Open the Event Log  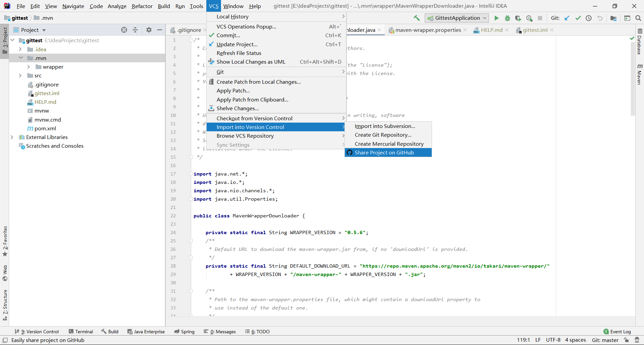617,332
